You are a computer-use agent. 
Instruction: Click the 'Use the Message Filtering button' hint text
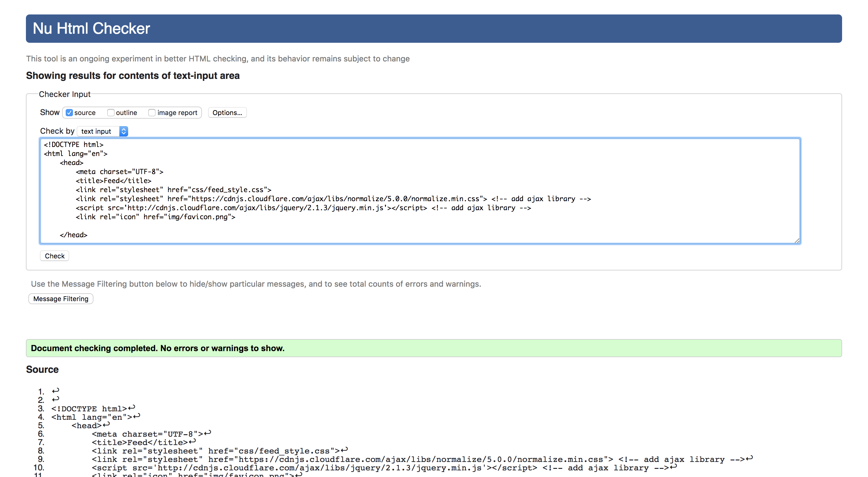pyautogui.click(x=256, y=284)
